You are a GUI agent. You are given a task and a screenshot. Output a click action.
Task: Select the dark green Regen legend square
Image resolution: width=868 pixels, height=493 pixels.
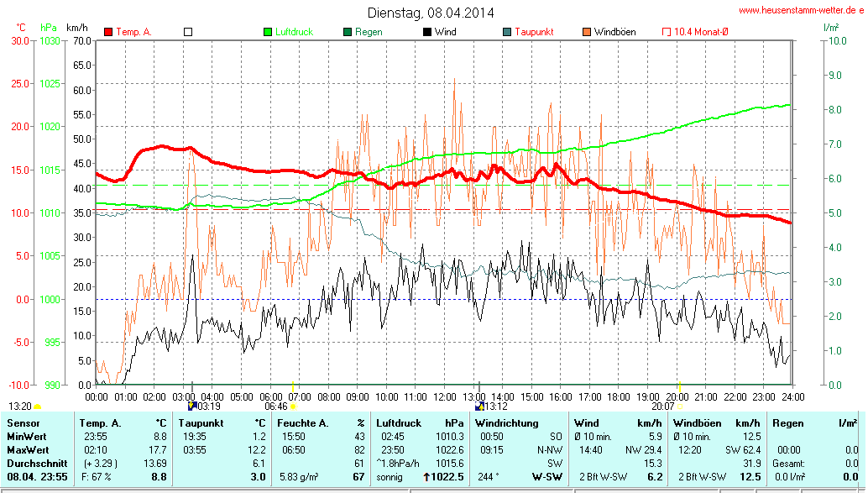(348, 32)
